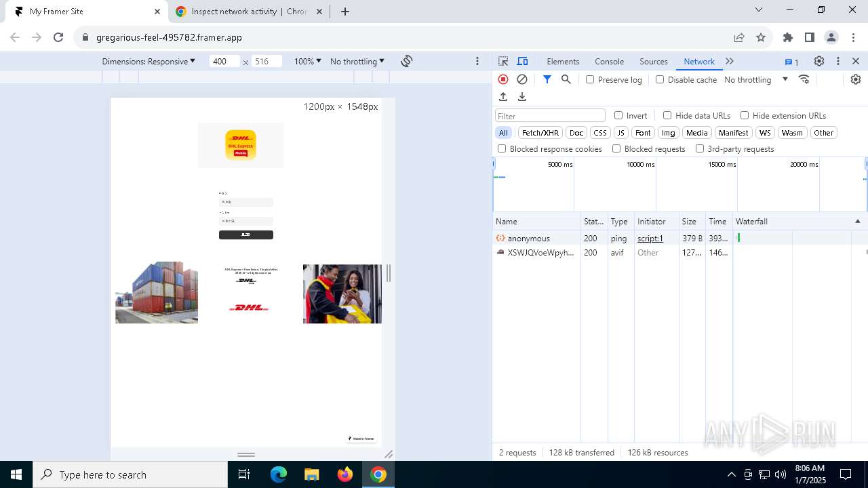
Task: Open Firefox from the taskbar
Action: pos(345,474)
